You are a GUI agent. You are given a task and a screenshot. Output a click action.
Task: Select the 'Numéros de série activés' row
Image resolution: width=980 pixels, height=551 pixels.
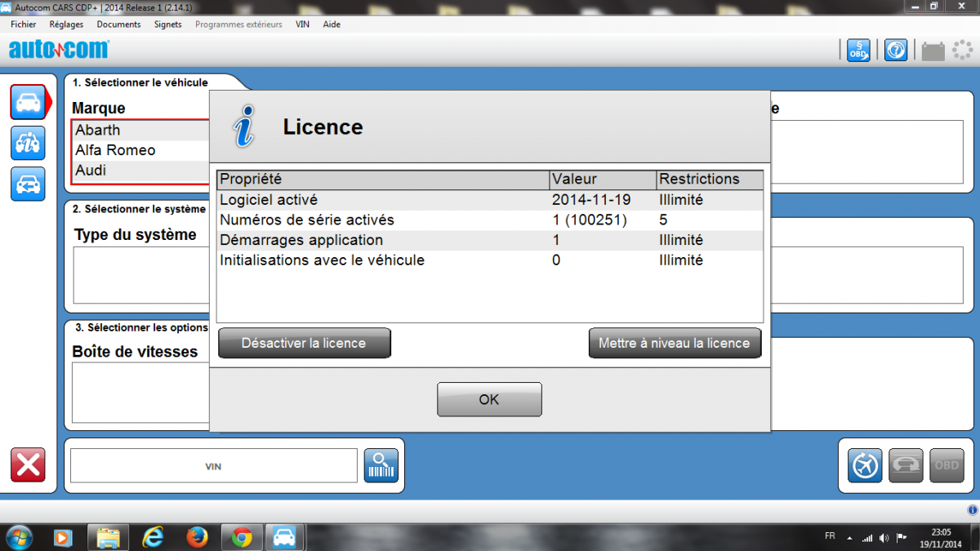coord(490,220)
